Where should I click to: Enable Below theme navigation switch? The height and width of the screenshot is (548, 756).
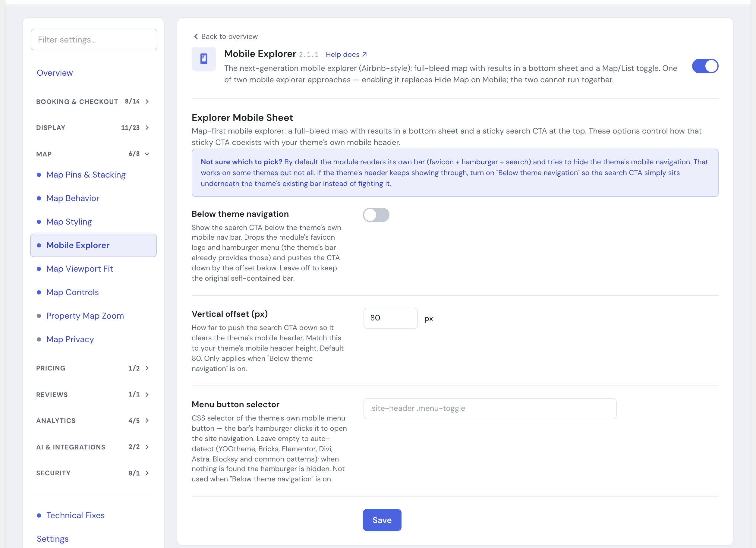coord(376,215)
